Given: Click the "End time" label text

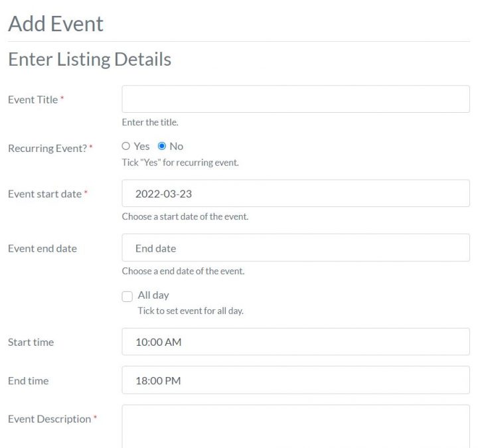Looking at the screenshot, I should tap(29, 381).
